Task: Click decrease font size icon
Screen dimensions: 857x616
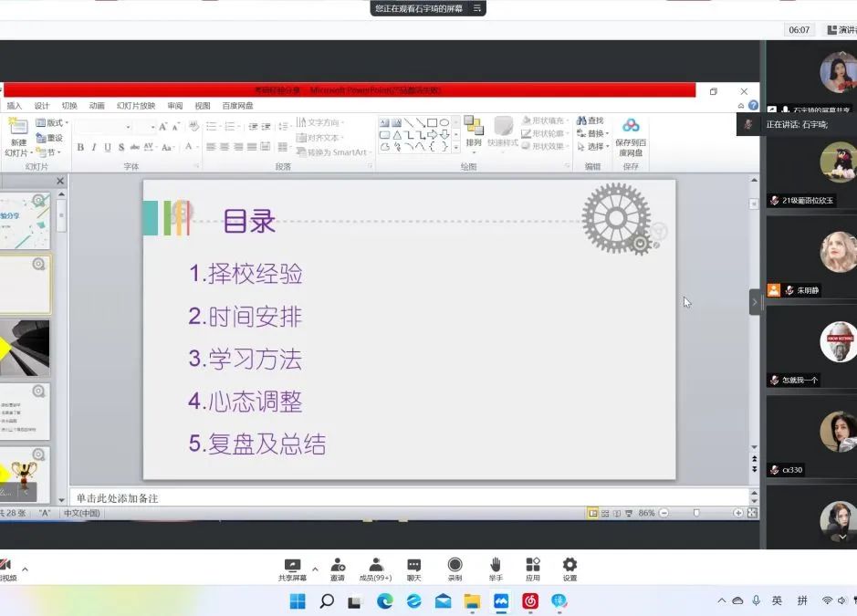Action: (x=175, y=127)
